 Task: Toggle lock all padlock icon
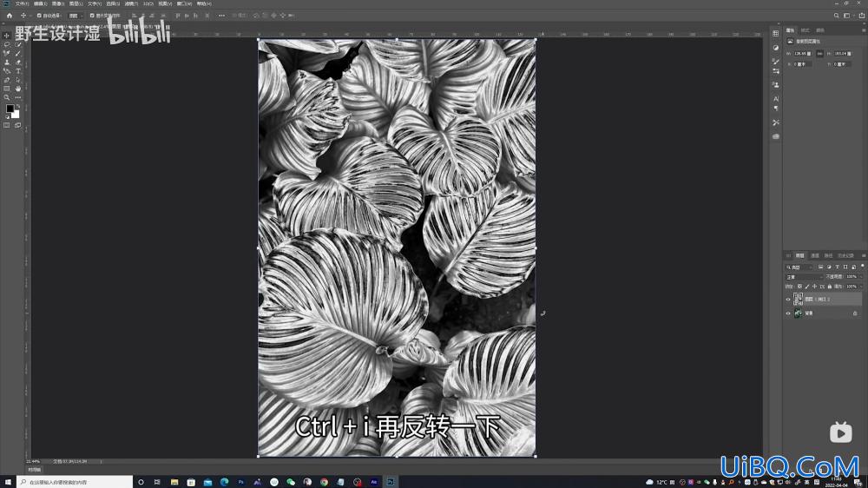829,287
